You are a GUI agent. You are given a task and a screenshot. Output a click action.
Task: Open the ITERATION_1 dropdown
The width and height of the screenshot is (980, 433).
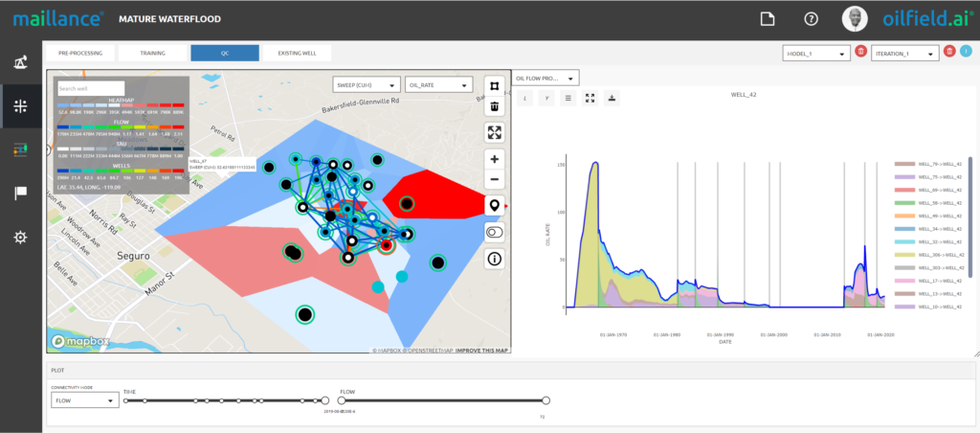[x=905, y=54]
